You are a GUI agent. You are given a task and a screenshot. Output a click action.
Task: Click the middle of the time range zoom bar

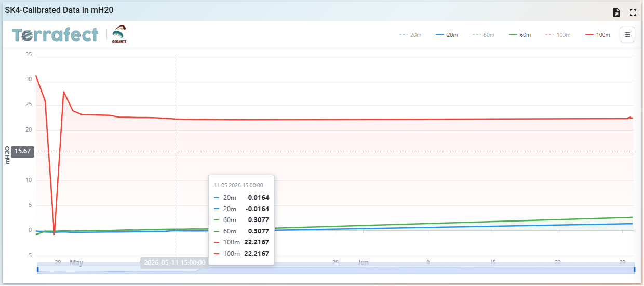[336, 269]
